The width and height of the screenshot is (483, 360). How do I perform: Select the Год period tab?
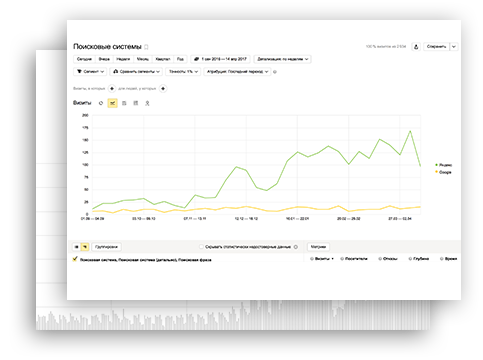[x=180, y=59]
